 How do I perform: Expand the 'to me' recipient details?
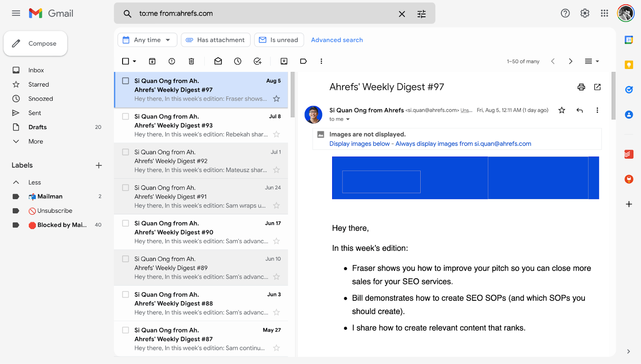[348, 119]
